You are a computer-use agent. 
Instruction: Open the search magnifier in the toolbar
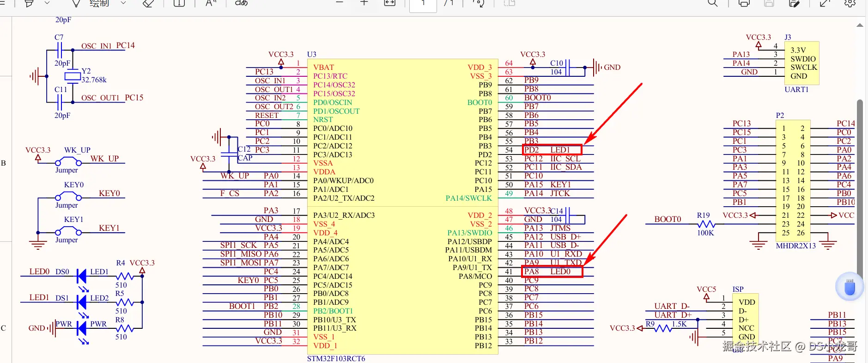[x=713, y=3]
